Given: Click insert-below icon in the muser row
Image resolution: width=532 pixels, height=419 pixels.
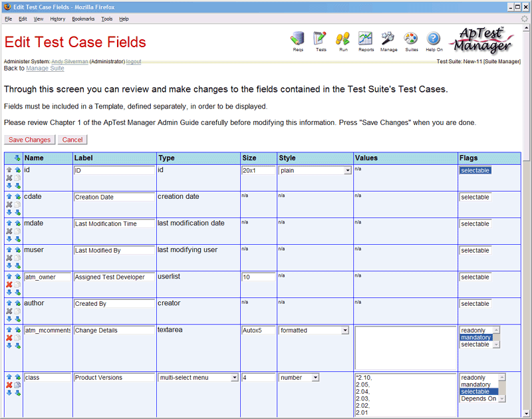Looking at the screenshot, I should point(18,265).
